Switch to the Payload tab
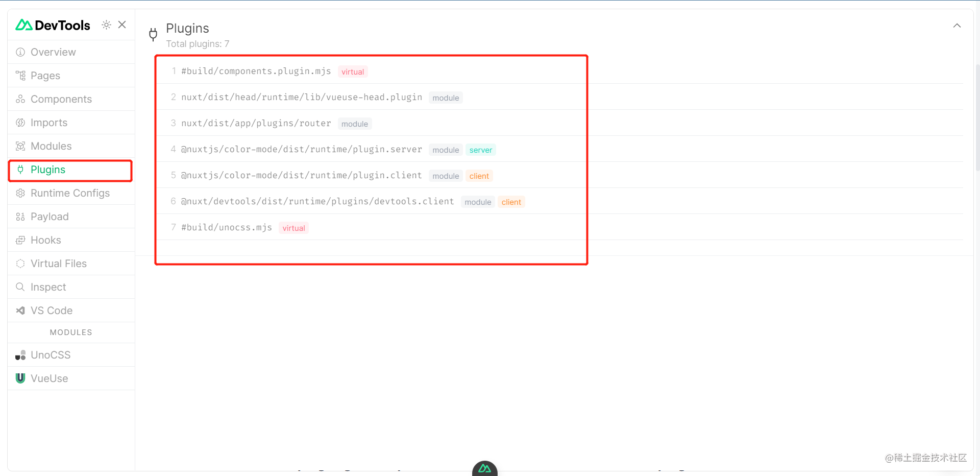The image size is (980, 476). point(49,216)
